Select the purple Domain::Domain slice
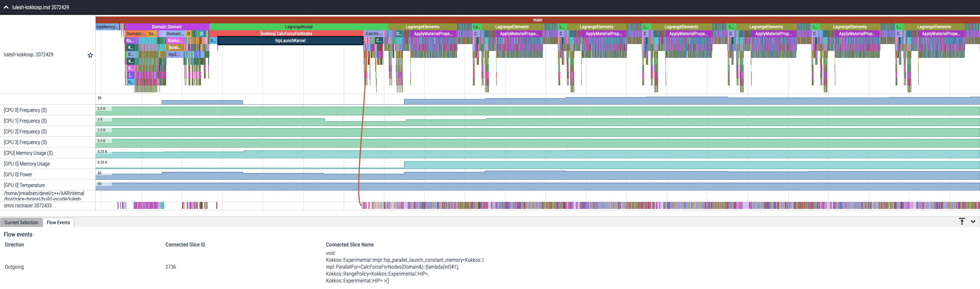Screen dimensions: 980x289 click(x=167, y=27)
